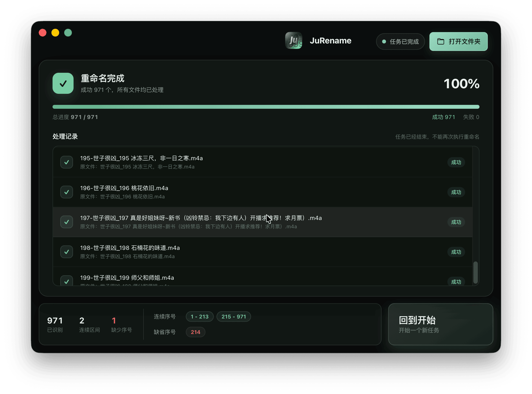The image size is (532, 394).
Task: Click the 重命名完成 title
Action: click(x=103, y=78)
